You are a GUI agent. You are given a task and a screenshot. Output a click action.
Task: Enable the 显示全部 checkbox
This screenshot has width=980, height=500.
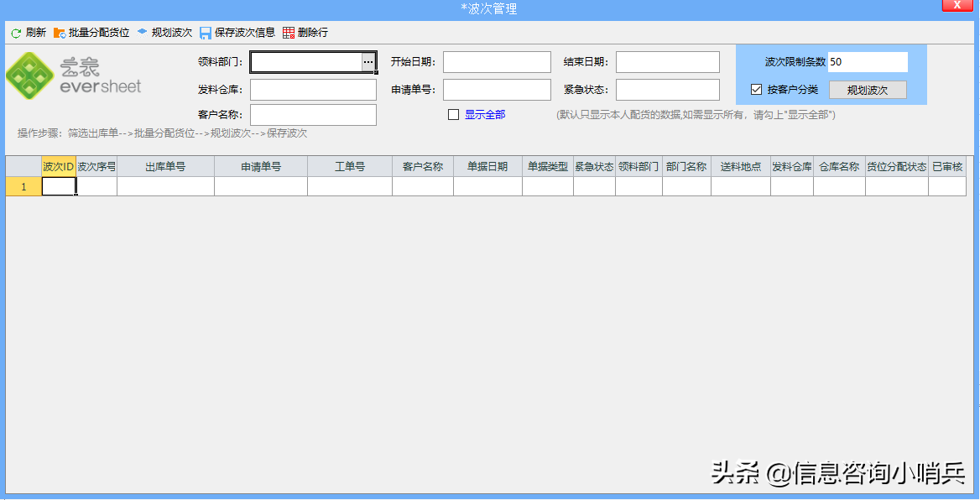454,113
